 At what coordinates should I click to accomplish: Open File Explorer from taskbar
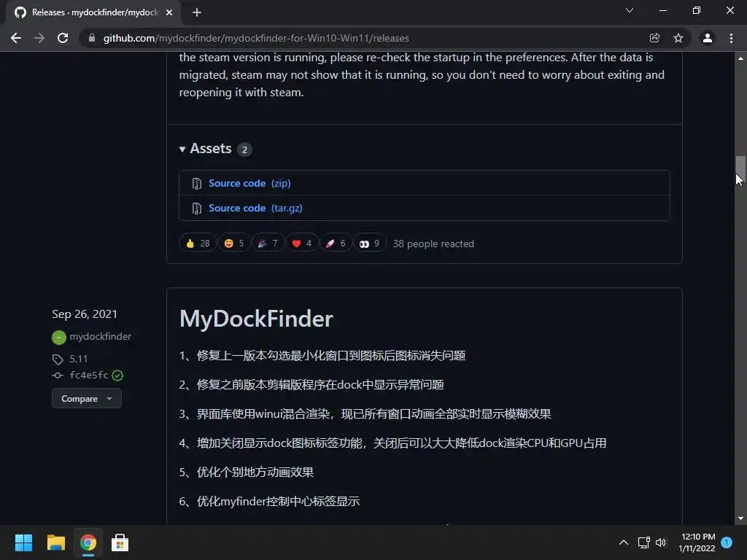pyautogui.click(x=55, y=542)
